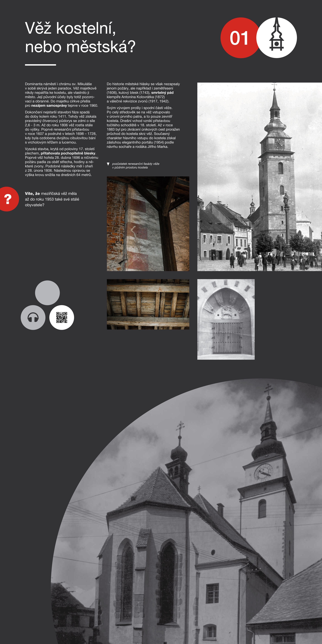322x644 pixels.
Task: Click the paragraph starting "Dominanta náměstí i chrámu"
Action: tap(62, 95)
